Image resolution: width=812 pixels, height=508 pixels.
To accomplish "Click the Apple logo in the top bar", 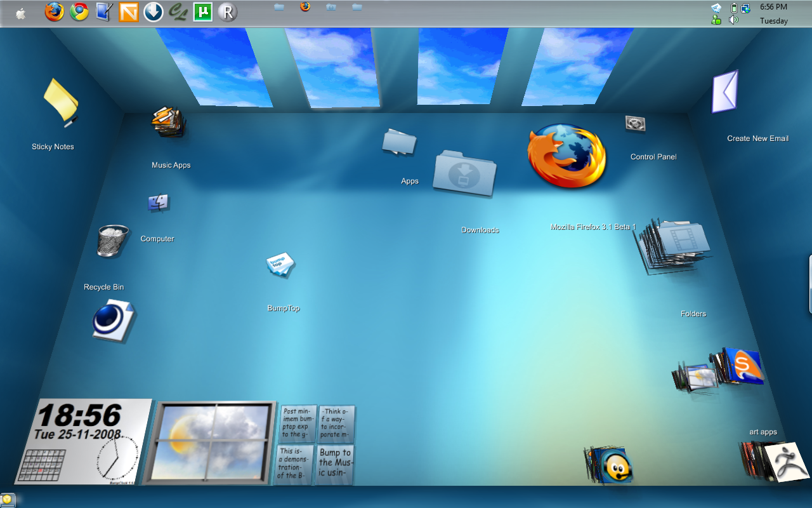I will [21, 13].
